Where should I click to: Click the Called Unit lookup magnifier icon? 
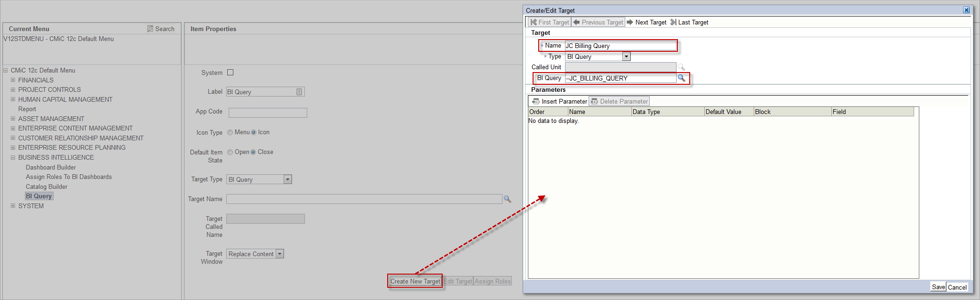point(681,67)
